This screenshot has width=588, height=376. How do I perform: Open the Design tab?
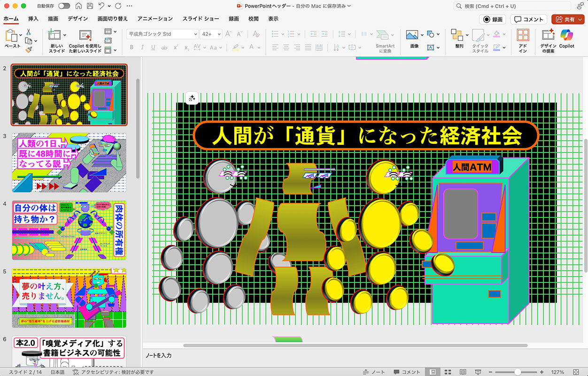[x=77, y=19]
